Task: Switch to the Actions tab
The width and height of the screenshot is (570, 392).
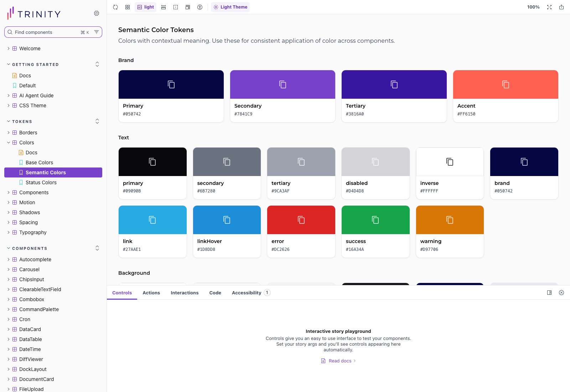Action: [x=151, y=293]
